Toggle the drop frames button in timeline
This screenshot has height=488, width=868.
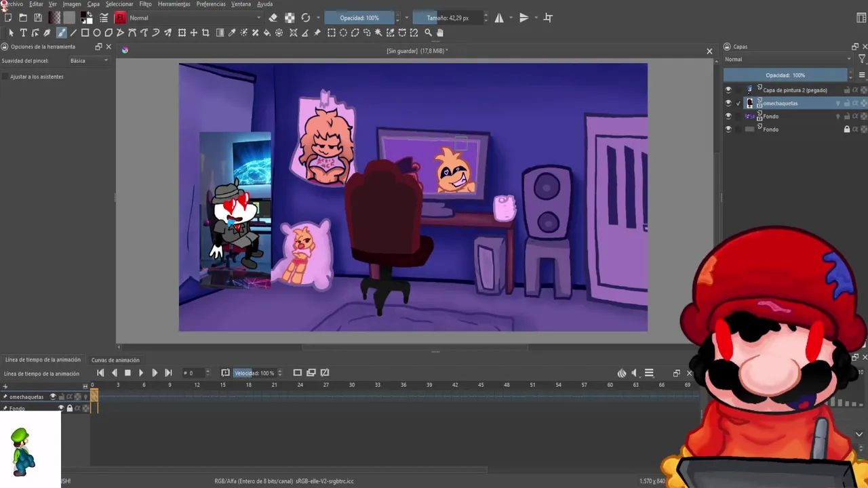225,372
